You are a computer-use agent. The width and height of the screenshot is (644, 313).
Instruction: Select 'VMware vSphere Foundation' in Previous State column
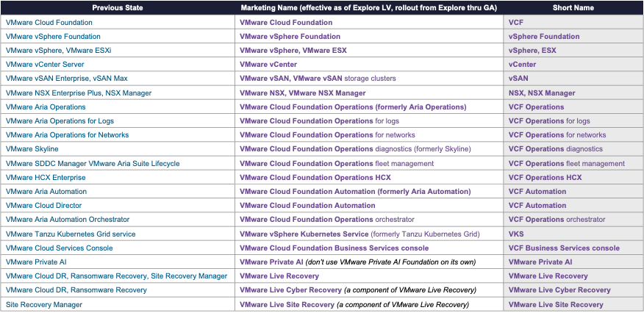pos(118,37)
